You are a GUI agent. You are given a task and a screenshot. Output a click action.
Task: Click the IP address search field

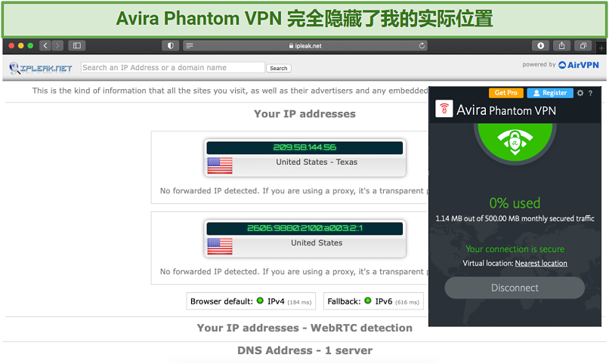[x=173, y=67]
